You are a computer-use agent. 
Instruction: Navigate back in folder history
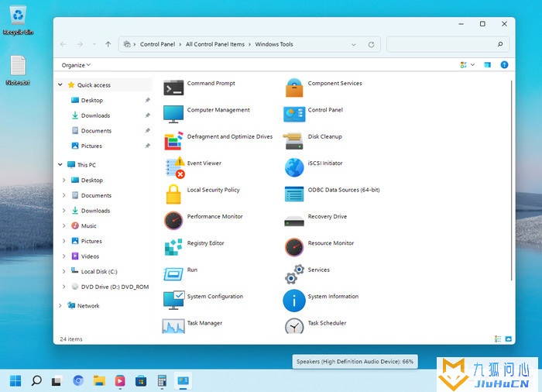63,44
